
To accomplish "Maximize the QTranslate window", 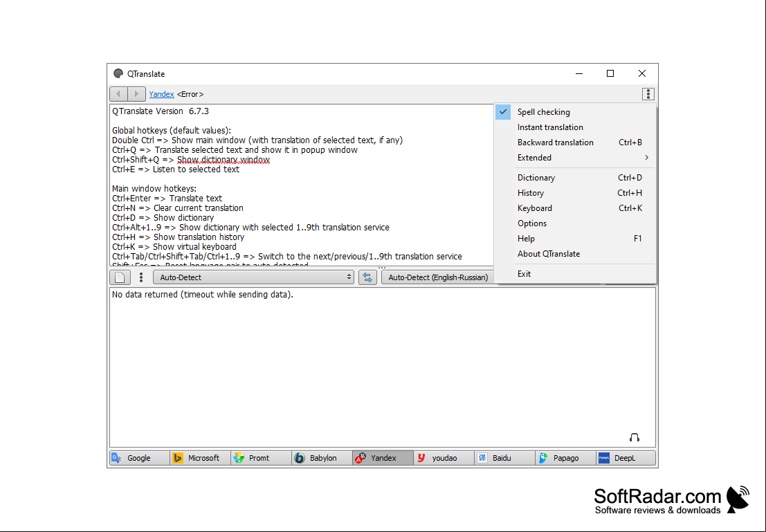I will click(x=610, y=73).
